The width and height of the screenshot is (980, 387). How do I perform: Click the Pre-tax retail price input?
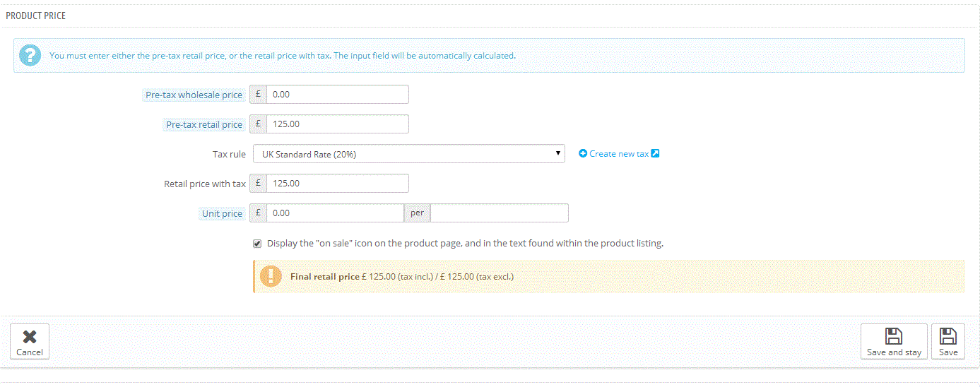[x=337, y=124]
